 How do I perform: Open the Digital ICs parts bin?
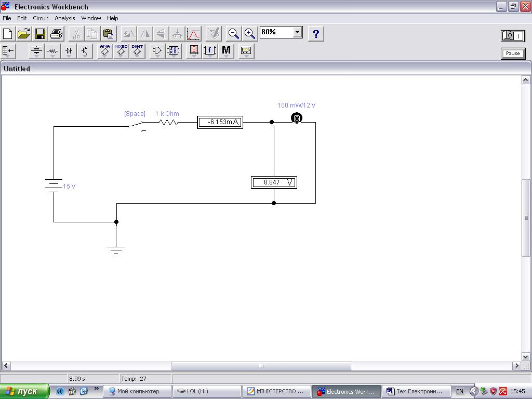137,51
